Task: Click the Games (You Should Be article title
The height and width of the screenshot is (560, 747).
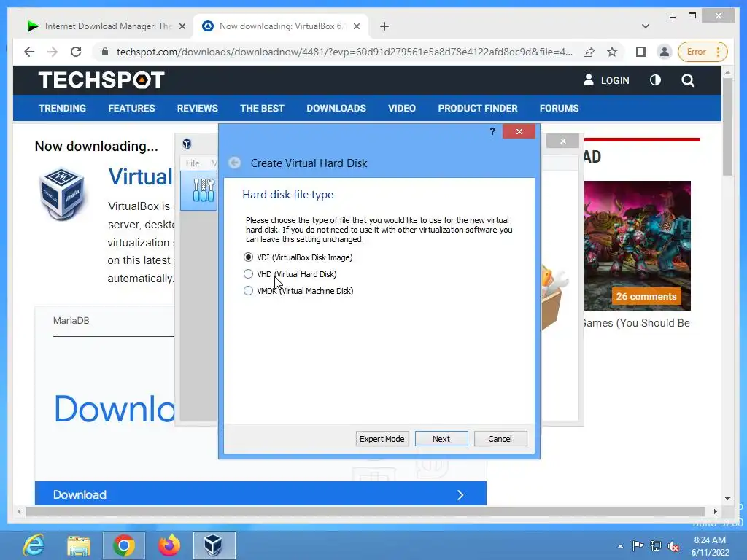Action: click(637, 323)
